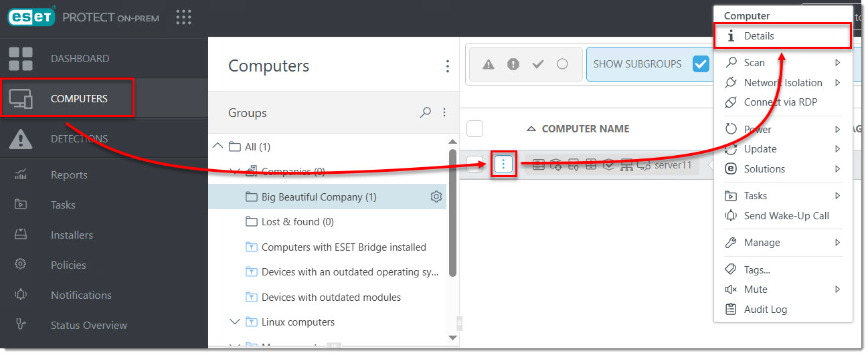Open the Policies gear icon
868x355 pixels.
point(21,265)
